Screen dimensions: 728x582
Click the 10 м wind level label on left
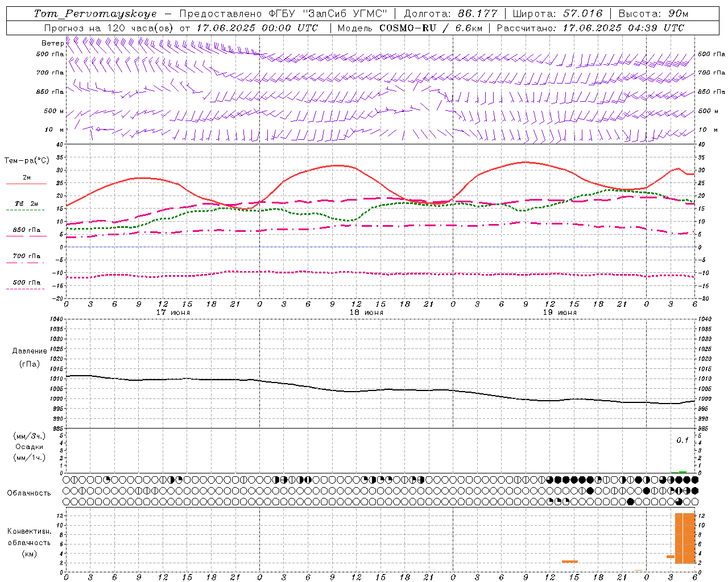coord(55,130)
